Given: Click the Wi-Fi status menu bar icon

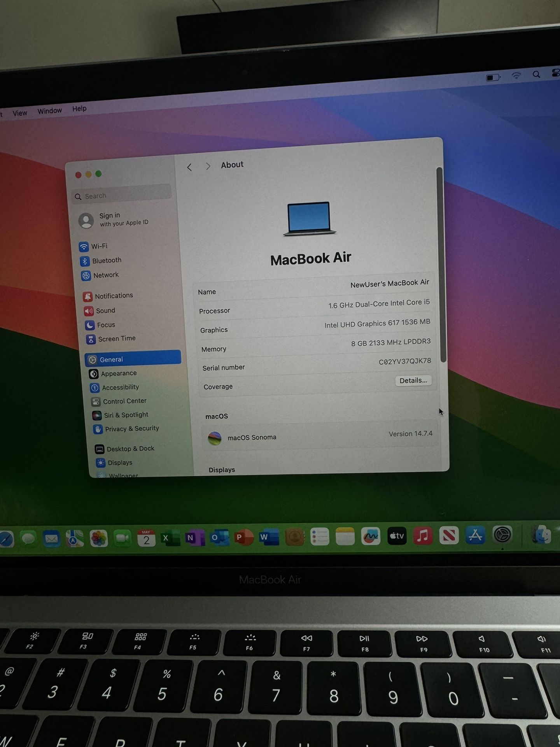Looking at the screenshot, I should [516, 76].
